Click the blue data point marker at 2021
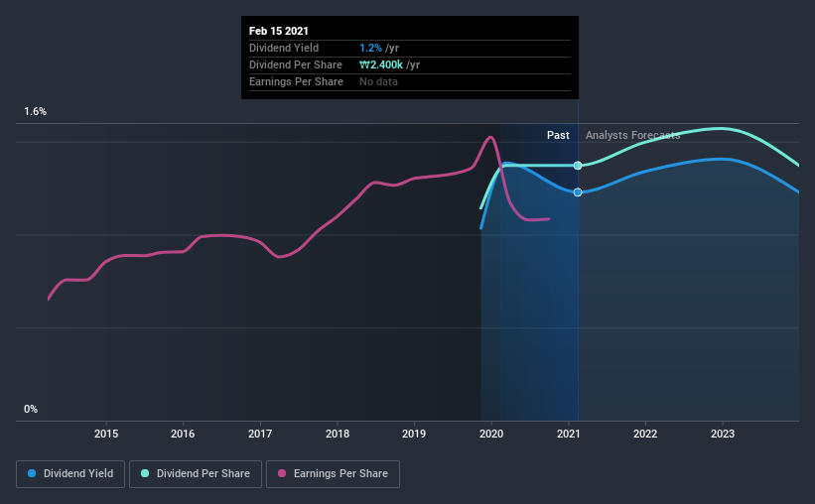 [578, 192]
